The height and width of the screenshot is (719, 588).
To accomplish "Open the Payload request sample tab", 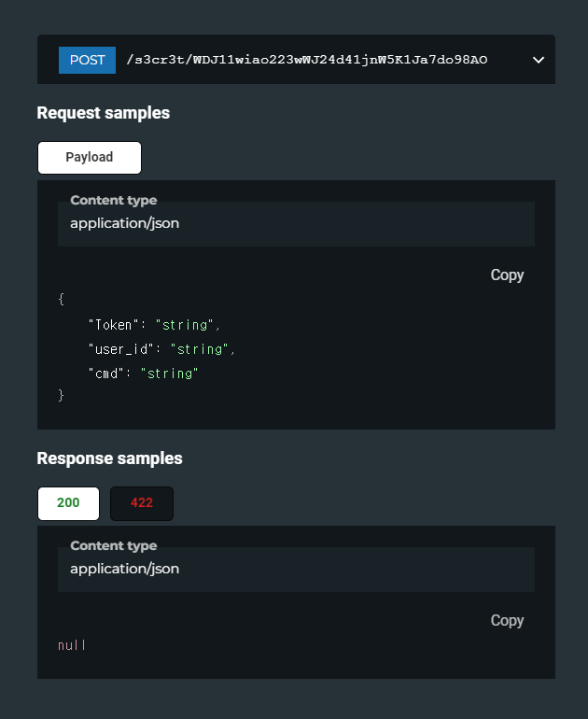I will coord(90,157).
